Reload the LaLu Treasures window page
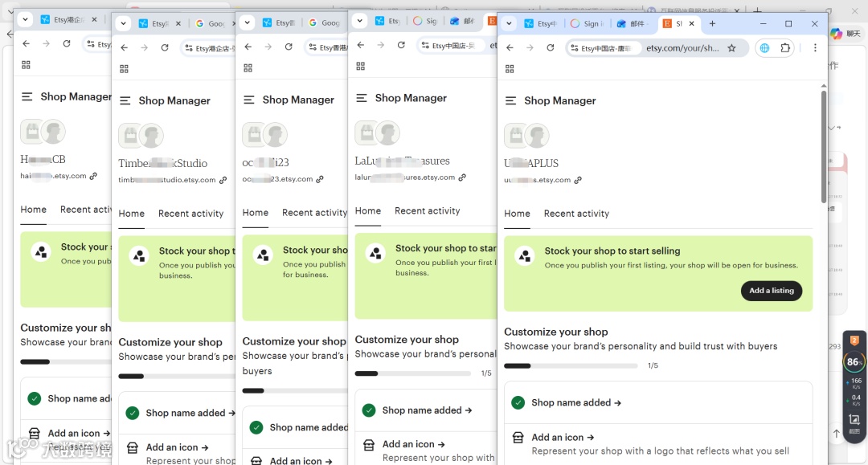The image size is (868, 465). pos(401,45)
